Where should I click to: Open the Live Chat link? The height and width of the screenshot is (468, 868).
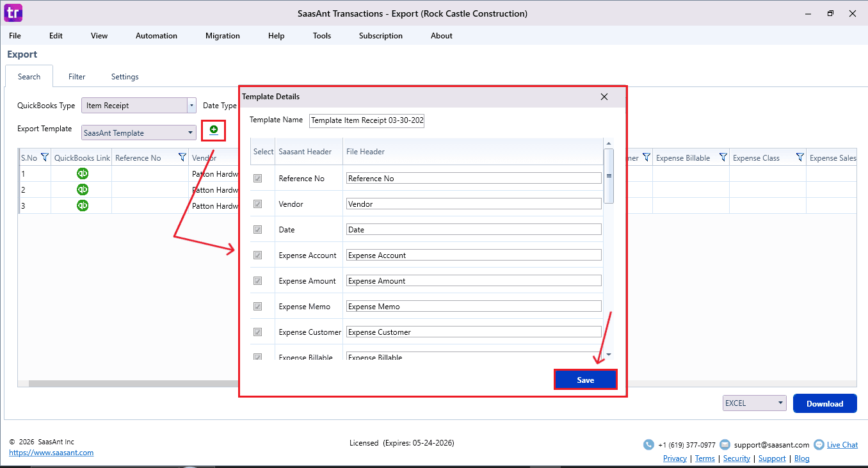pyautogui.click(x=842, y=445)
